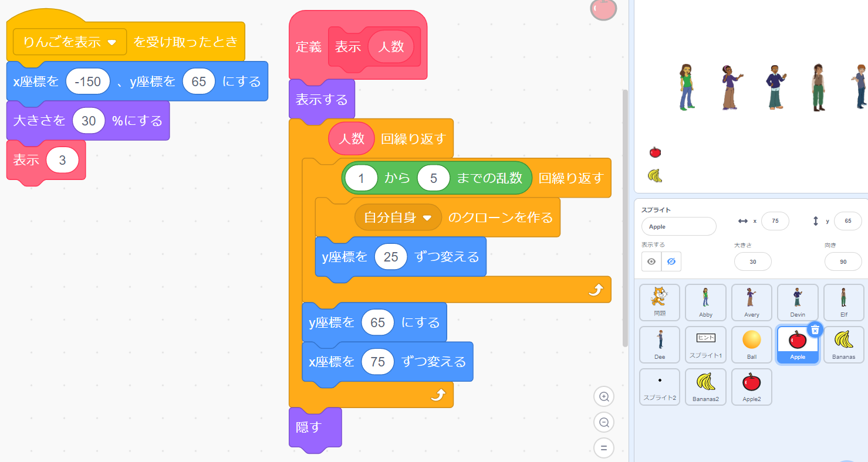Edit the sprite name field showing Apple

[678, 226]
